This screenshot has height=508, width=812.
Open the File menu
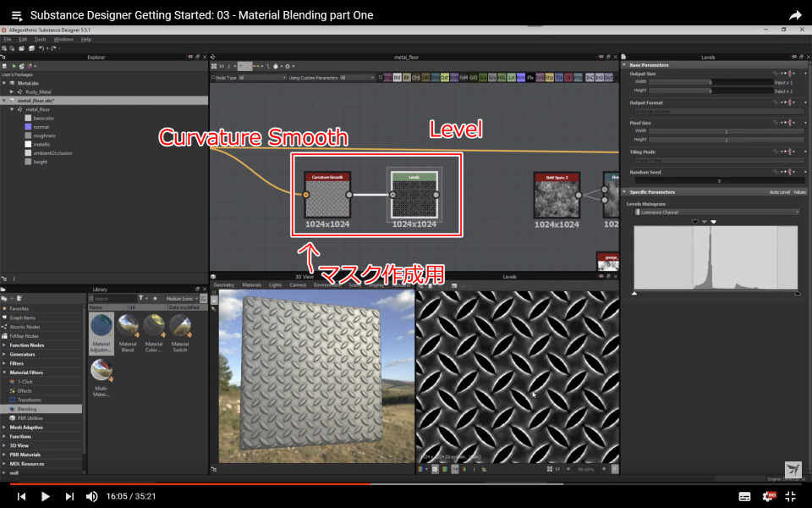8,40
